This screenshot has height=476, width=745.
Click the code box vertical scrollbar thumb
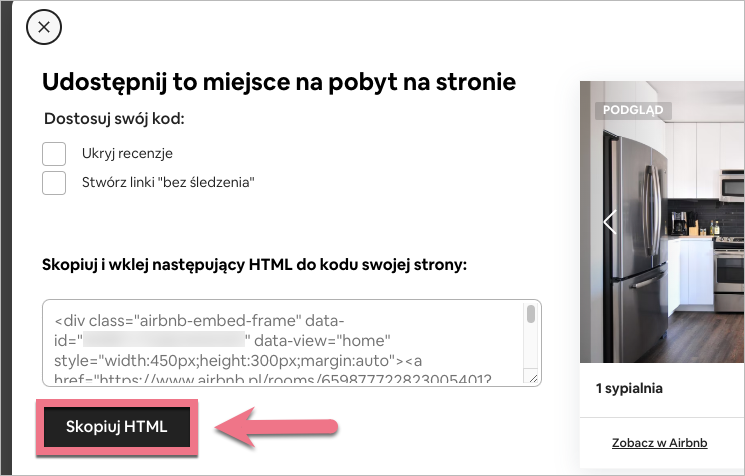(531, 315)
